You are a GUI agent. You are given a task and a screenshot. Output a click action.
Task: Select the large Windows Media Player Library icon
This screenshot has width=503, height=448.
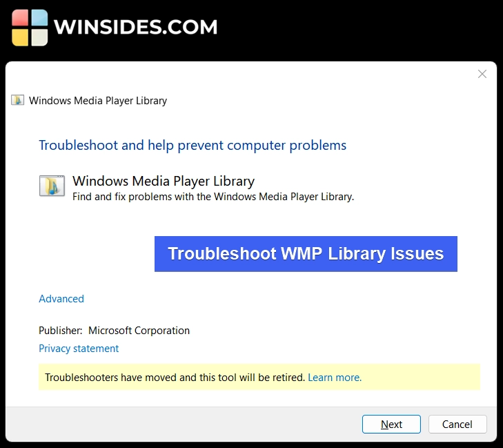(52, 186)
